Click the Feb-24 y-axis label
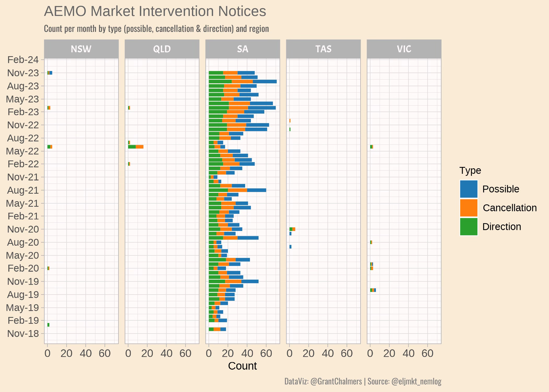This screenshot has height=392, width=549. click(x=23, y=60)
